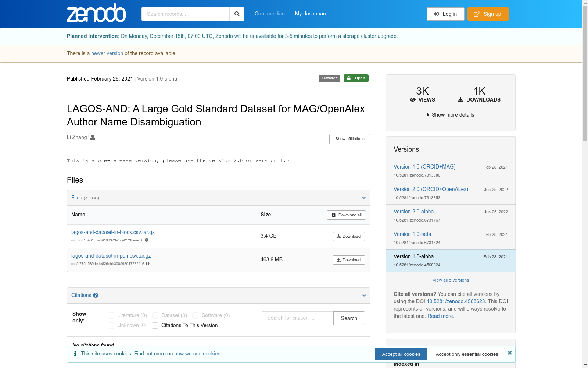The image size is (588, 368).
Task: Click the 1K downloads count
Action: (479, 91)
